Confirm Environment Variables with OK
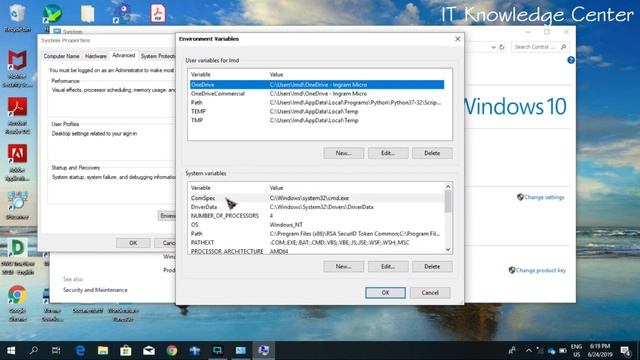This screenshot has width=640, height=360. click(385, 293)
